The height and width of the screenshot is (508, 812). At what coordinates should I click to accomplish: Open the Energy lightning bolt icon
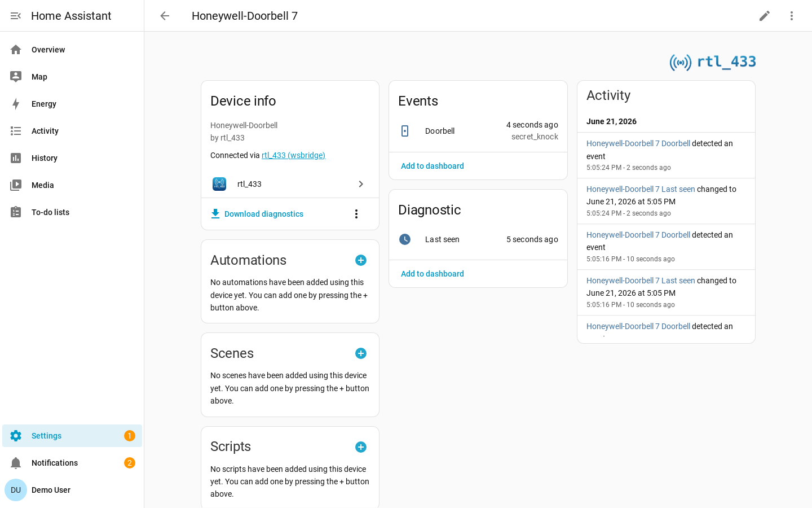(16, 104)
